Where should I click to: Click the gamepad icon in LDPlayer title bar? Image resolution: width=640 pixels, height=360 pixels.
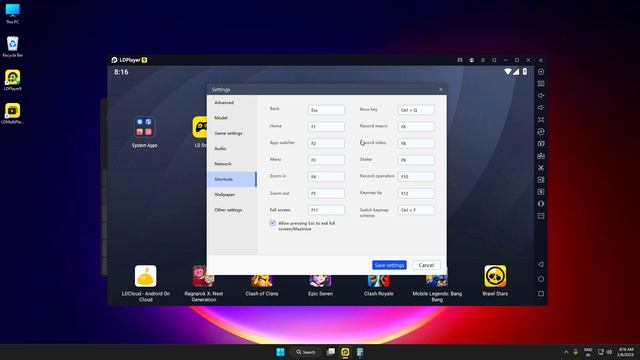[x=460, y=60]
